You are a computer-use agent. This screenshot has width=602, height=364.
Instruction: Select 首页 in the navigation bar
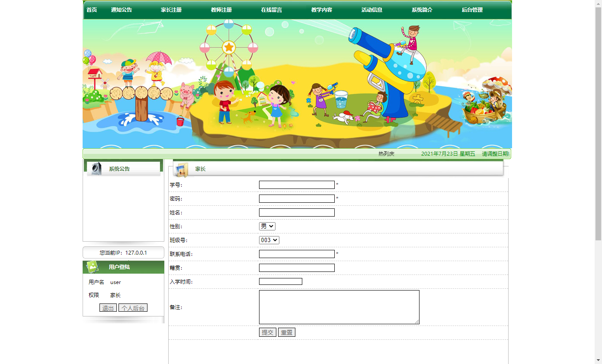tap(91, 10)
